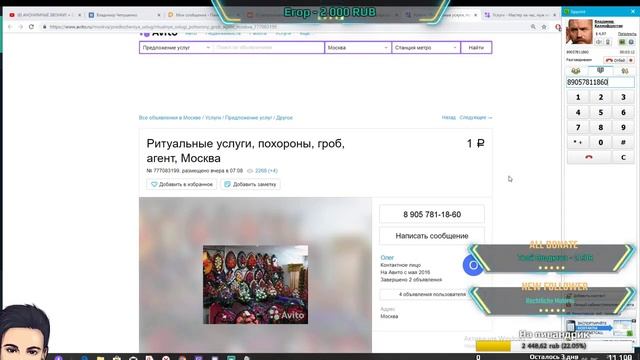Toggle call recording button next to Отбой

tap(631, 60)
